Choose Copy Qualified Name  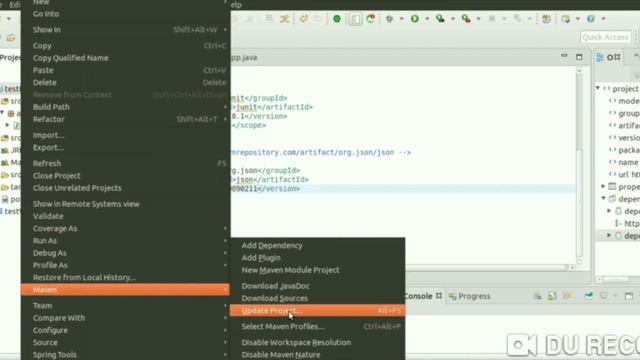[125, 58]
